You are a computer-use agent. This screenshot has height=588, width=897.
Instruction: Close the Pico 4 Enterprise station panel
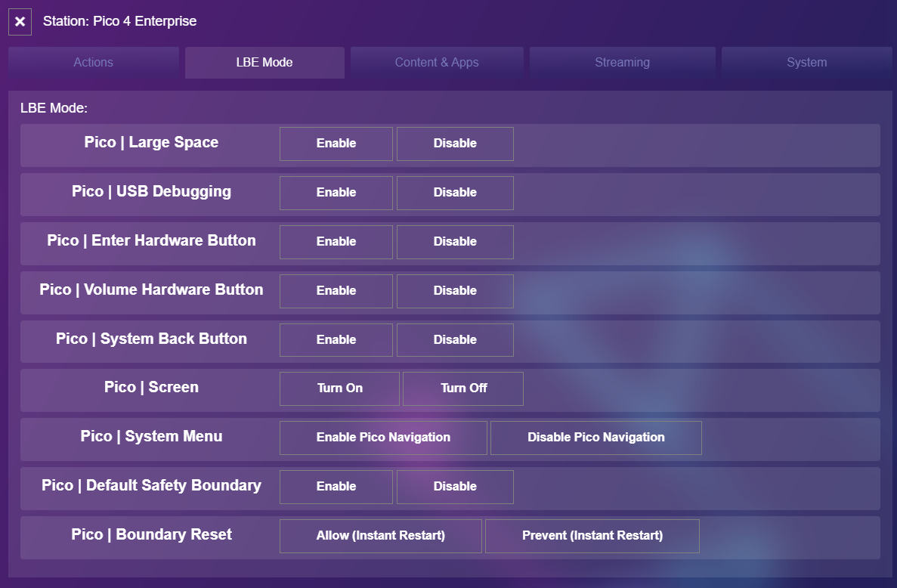tap(20, 22)
